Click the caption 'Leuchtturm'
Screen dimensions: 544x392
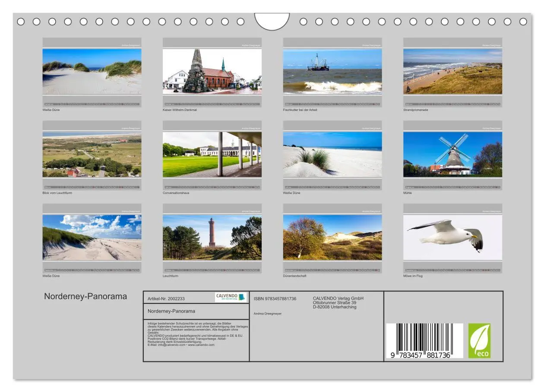pyautogui.click(x=171, y=276)
